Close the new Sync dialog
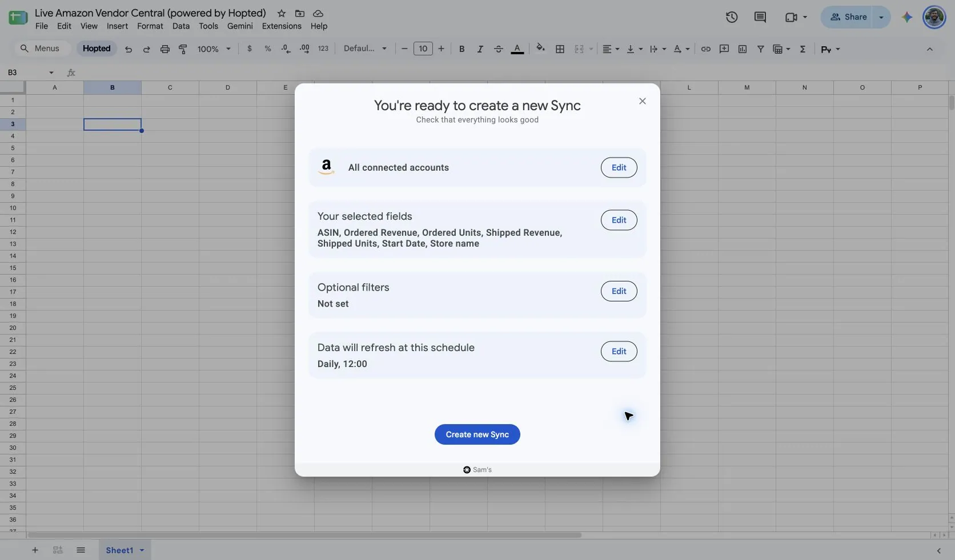This screenshot has height=560, width=955. pyautogui.click(x=643, y=101)
